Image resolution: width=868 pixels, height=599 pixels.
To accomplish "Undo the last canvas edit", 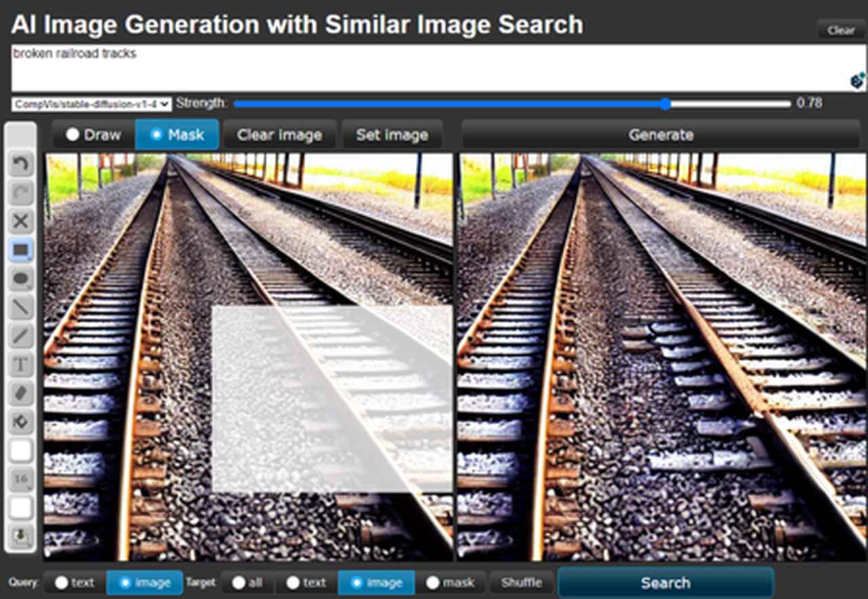I will pos(21,163).
